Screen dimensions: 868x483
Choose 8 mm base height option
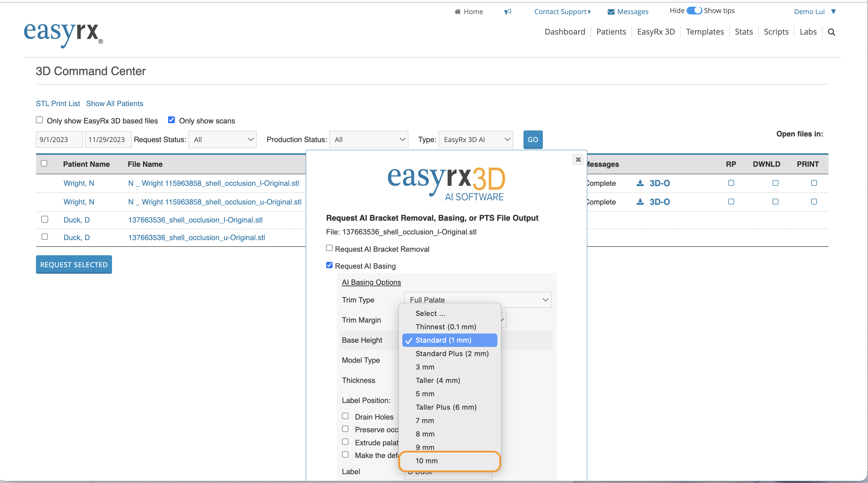(450, 434)
